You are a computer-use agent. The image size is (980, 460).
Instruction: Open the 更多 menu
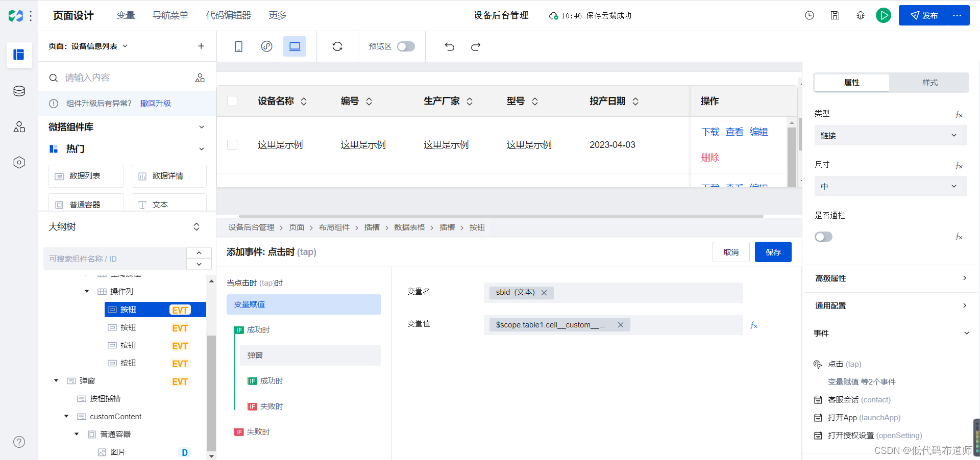point(278,15)
